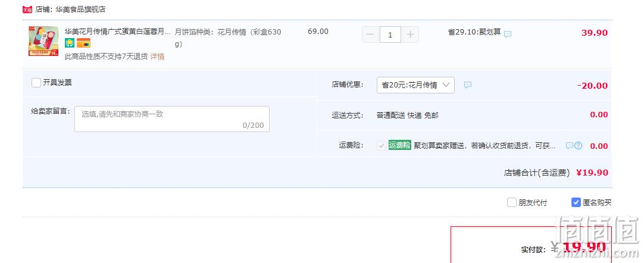
Task: Decrease quantity with the minus button
Action: point(370,35)
